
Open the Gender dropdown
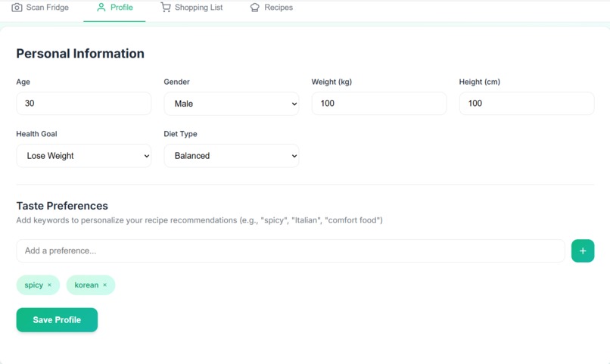point(232,104)
